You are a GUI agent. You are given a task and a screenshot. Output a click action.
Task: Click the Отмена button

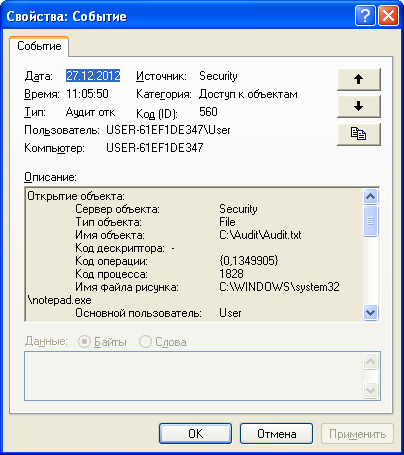point(277,434)
